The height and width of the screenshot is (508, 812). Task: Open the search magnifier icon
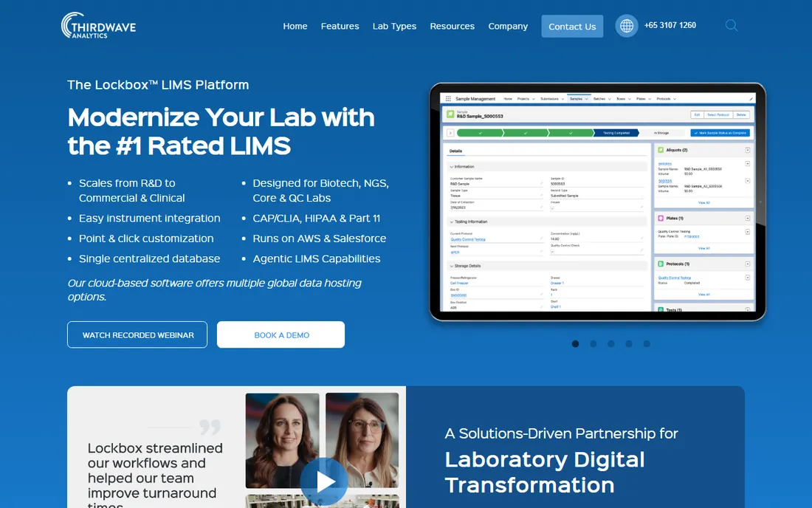(x=732, y=25)
